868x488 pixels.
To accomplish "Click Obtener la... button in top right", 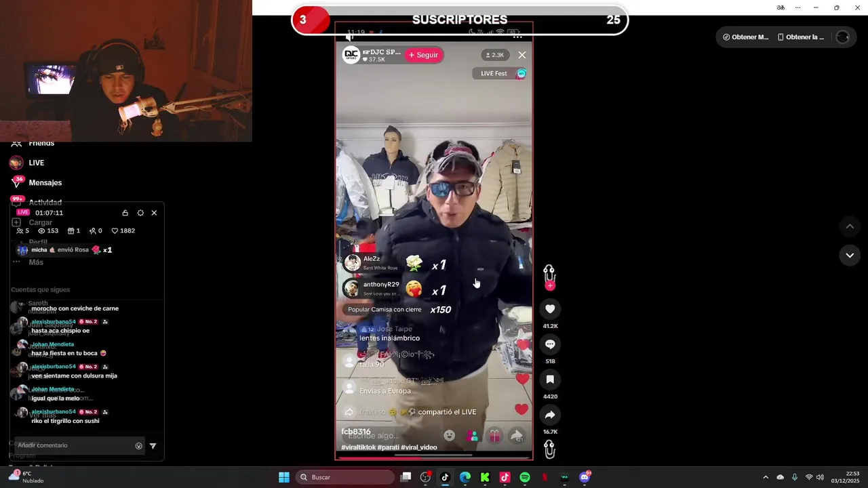I will [800, 37].
